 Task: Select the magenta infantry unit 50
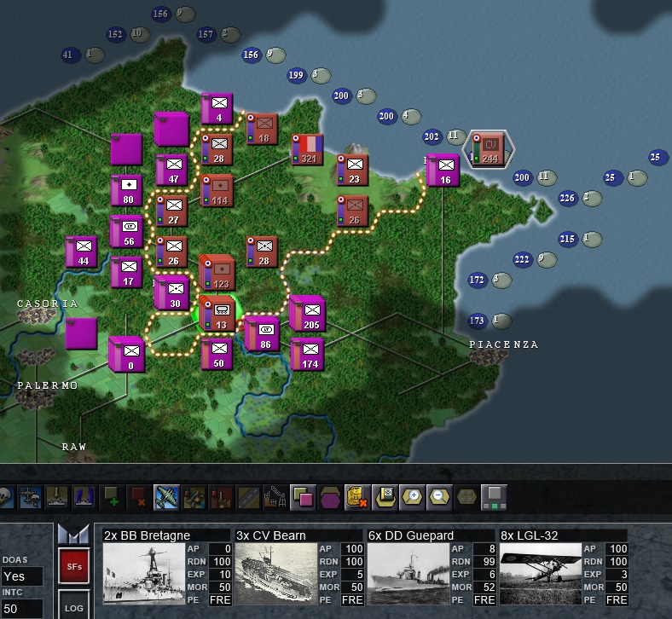click(x=217, y=355)
